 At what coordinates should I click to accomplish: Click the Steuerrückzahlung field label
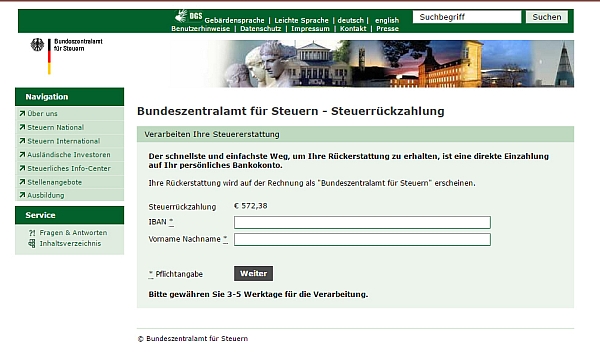pos(182,207)
